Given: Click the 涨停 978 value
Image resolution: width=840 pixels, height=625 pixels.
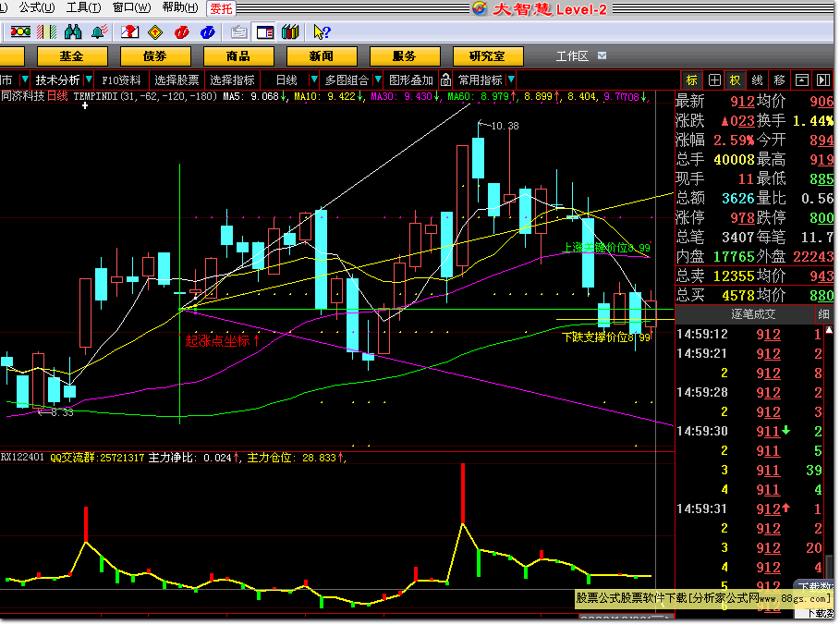Looking at the screenshot, I should 742,218.
